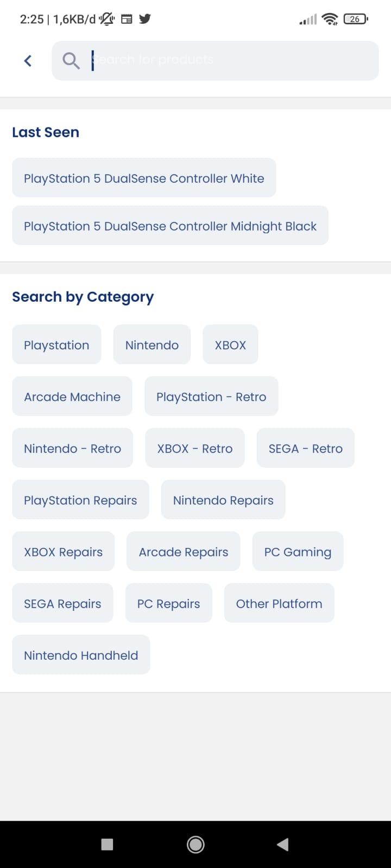Browse the Arcade Machine category
The image size is (391, 868).
coord(72,397)
